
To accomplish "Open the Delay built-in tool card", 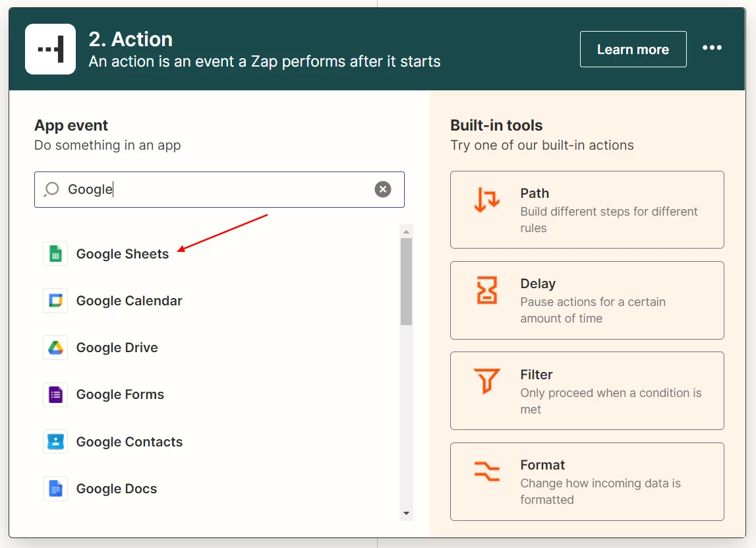I will (x=587, y=301).
